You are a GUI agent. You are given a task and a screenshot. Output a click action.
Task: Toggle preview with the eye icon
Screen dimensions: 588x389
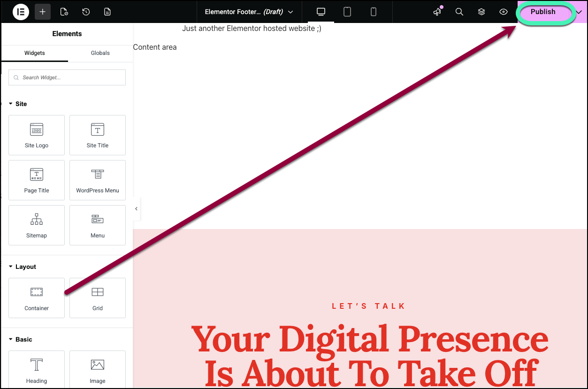click(x=504, y=12)
